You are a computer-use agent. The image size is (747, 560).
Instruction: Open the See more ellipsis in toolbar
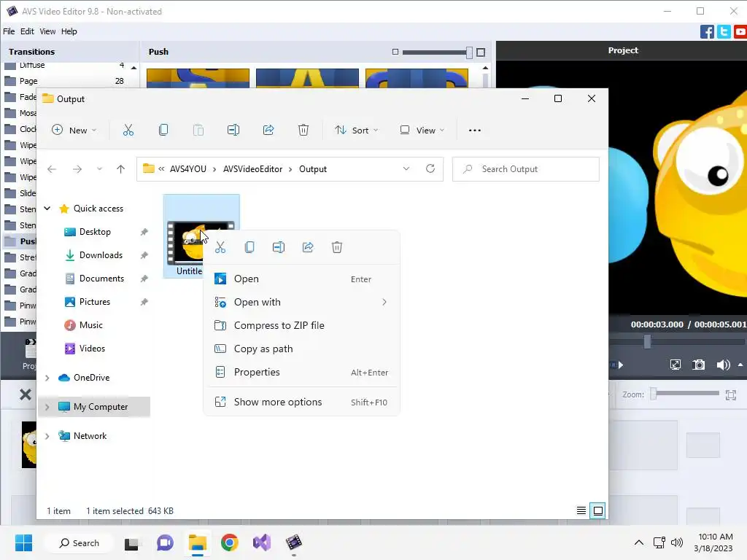tap(474, 130)
